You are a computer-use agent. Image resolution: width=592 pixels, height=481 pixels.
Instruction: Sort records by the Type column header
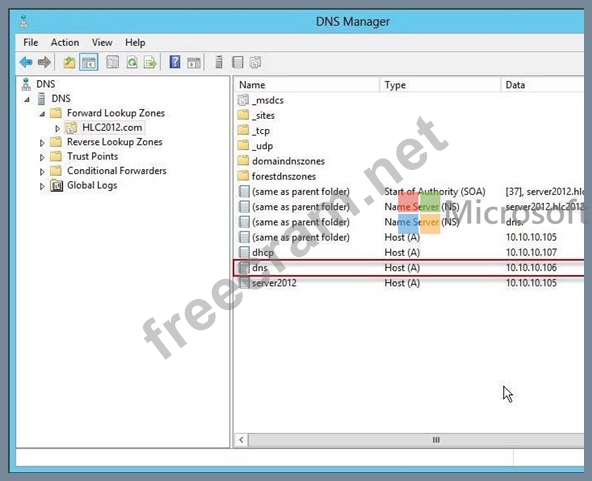(x=440, y=85)
